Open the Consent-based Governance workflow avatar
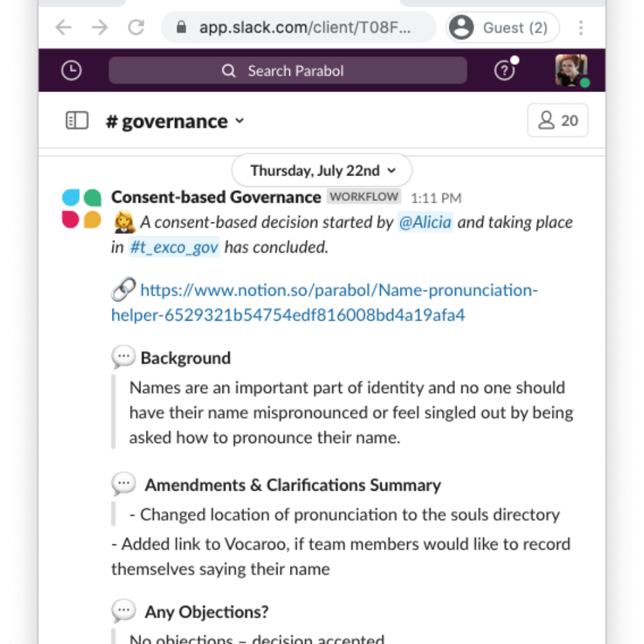 pos(82,208)
